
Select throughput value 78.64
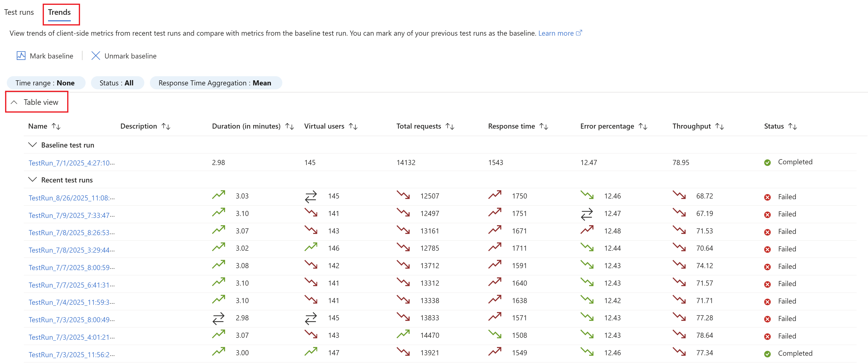(705, 335)
